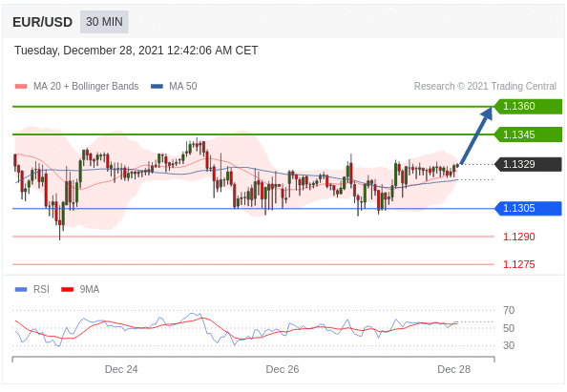Click the 1.1275 support level label
This screenshot has height=392, width=567.
pos(519,264)
